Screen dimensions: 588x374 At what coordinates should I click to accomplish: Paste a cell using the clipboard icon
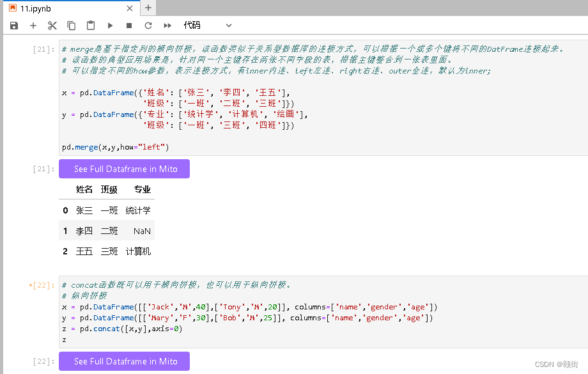click(x=89, y=25)
